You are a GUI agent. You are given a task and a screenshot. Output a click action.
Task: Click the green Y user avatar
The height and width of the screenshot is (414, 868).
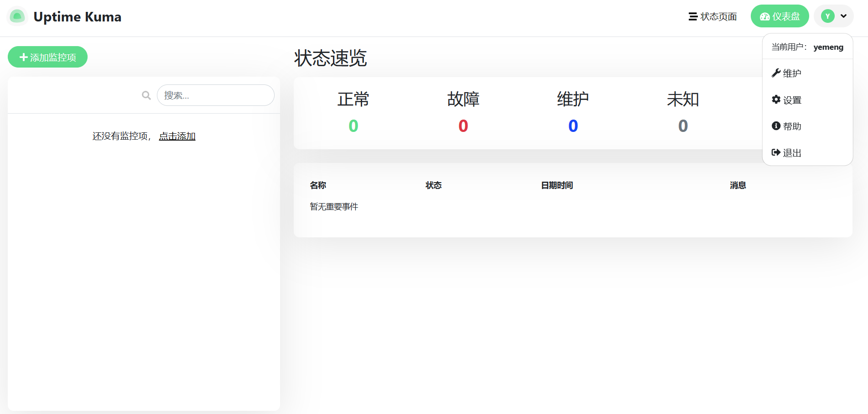tap(827, 16)
